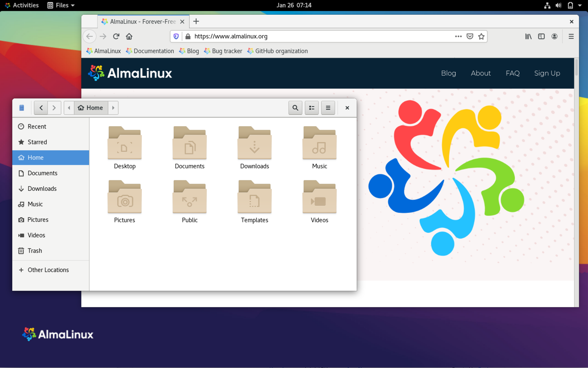Select the Videos folder icon in main view

coord(320,197)
